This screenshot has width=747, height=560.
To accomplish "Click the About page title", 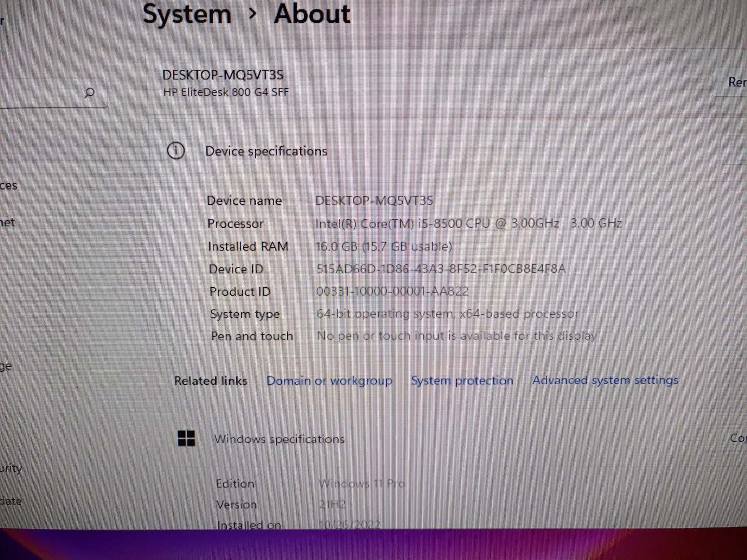I will [312, 13].
